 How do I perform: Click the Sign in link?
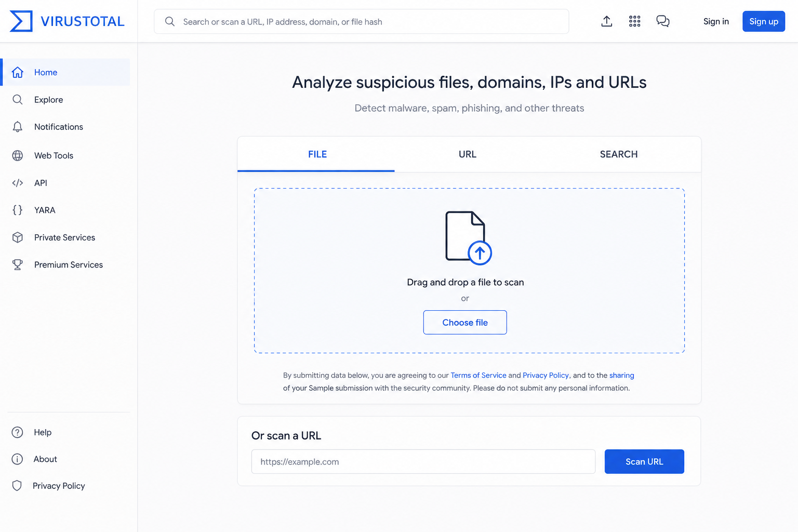716,21
